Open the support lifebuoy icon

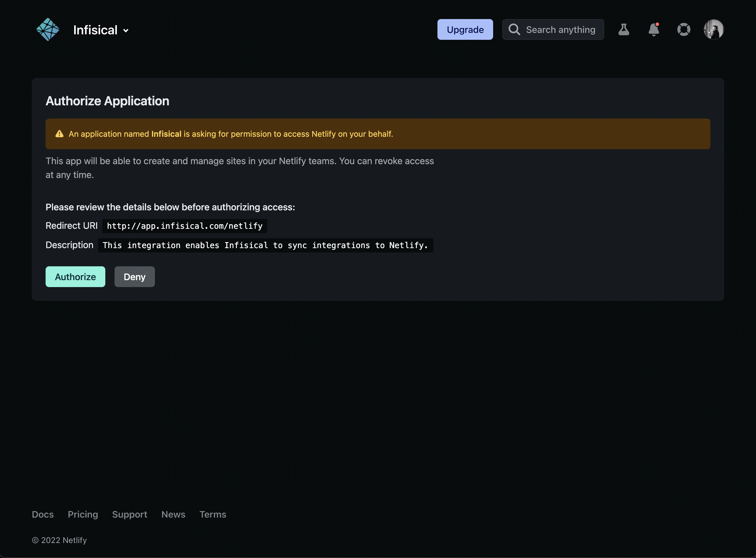coord(684,29)
